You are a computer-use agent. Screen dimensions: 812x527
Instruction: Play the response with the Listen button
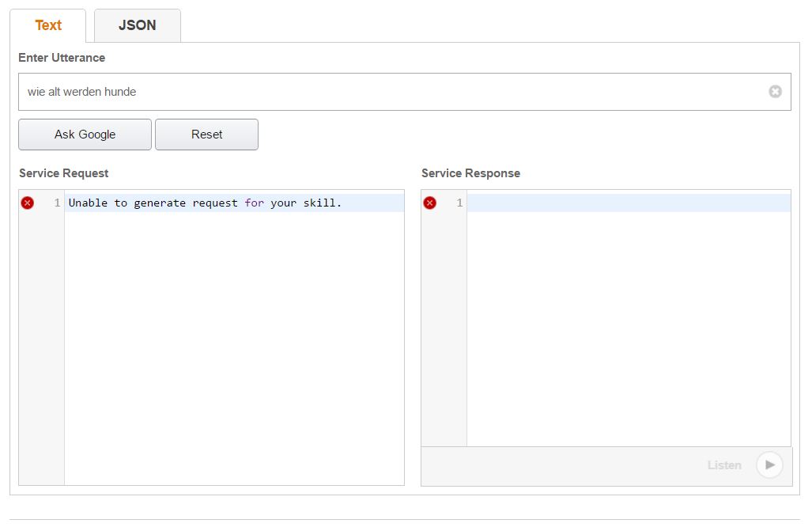tap(769, 465)
